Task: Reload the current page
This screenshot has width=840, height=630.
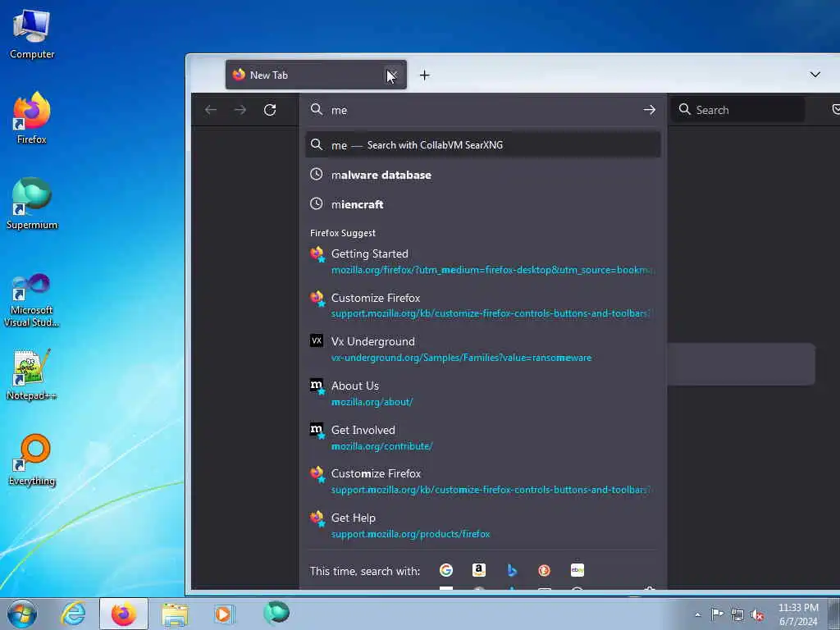Action: 270,110
